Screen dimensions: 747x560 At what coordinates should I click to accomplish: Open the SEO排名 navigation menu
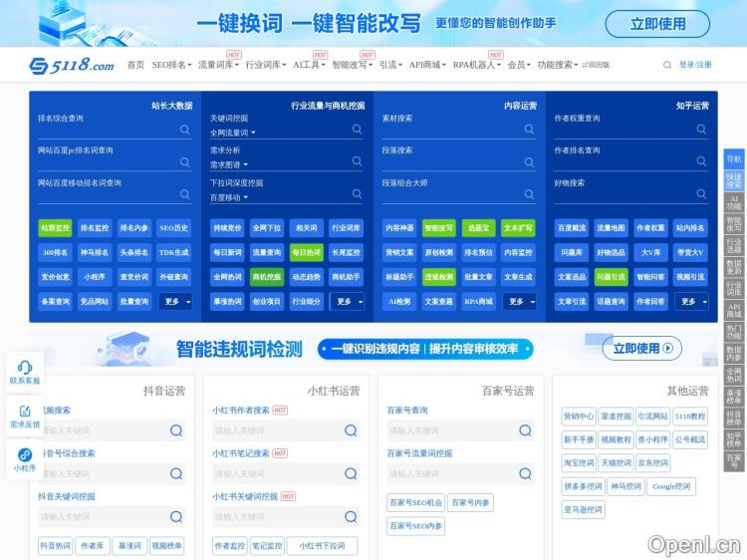coord(171,65)
